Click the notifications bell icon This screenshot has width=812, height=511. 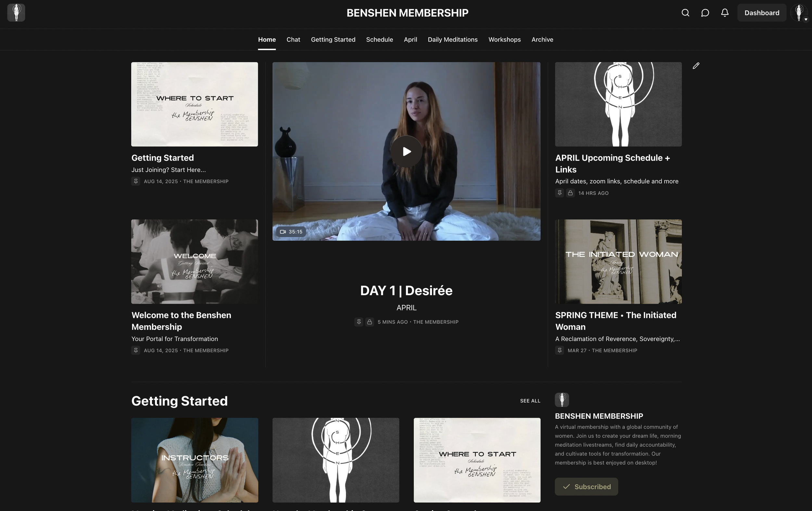(x=725, y=13)
